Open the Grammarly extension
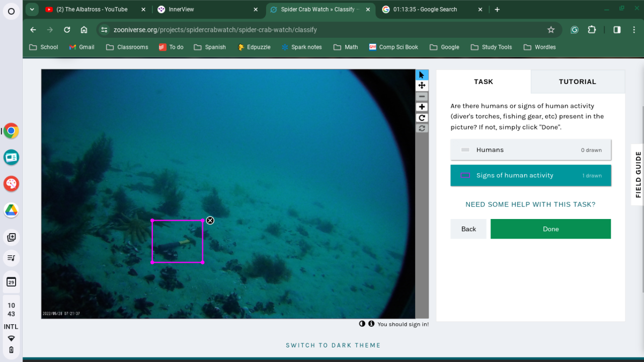The height and width of the screenshot is (362, 644). click(575, 30)
